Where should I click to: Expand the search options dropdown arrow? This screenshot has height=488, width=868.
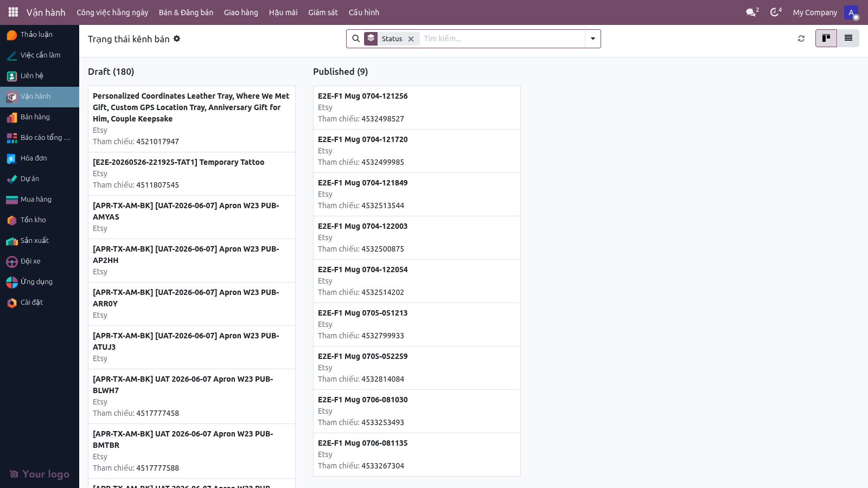(593, 38)
